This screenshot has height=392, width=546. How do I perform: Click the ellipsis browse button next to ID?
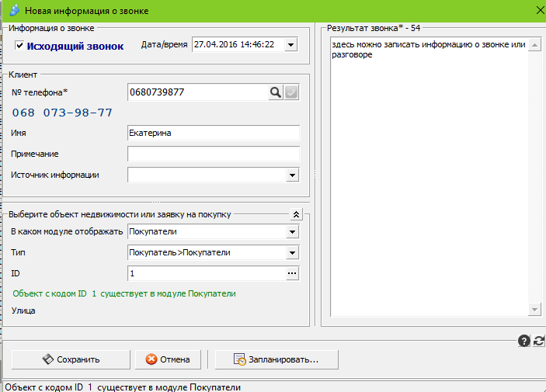[292, 273]
